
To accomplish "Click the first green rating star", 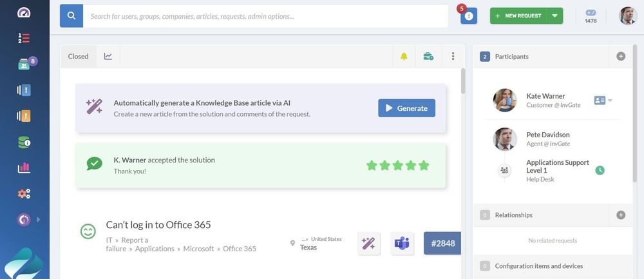I will 372,165.
